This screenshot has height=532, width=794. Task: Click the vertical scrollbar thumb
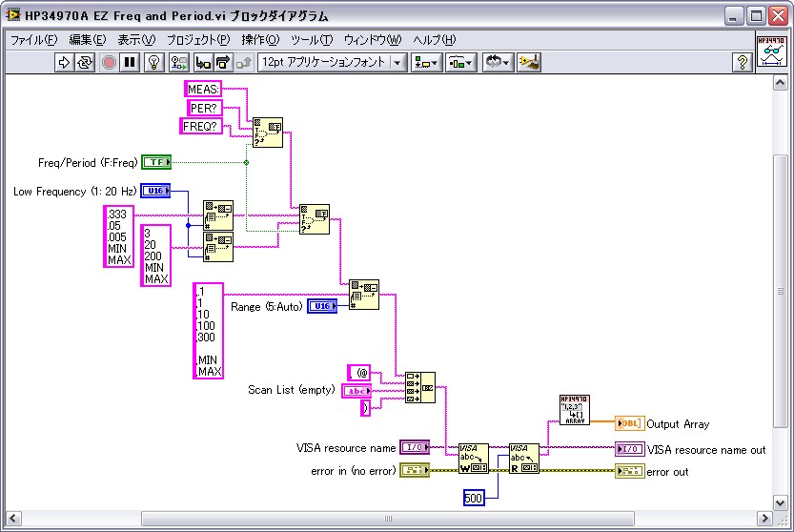(x=780, y=292)
